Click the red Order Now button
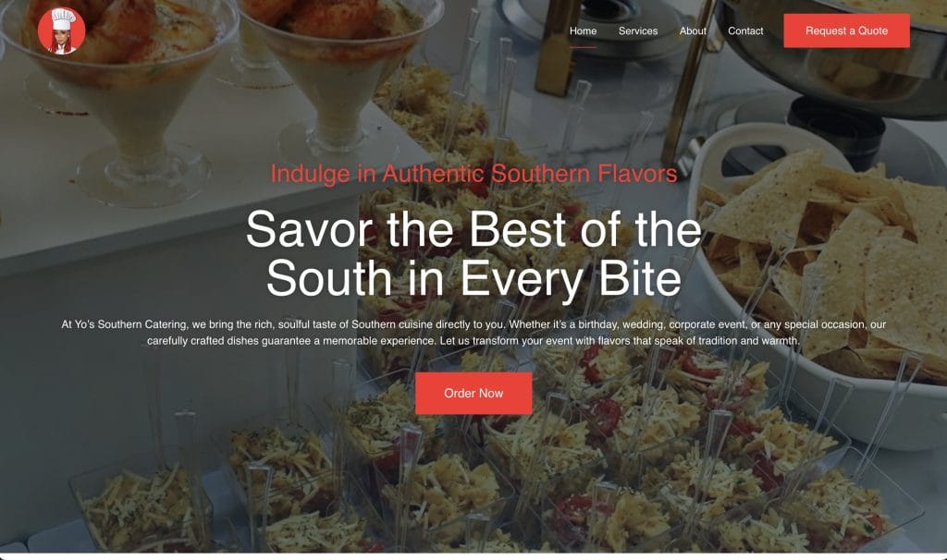Screen dimensions: 947x560 (473, 394)
